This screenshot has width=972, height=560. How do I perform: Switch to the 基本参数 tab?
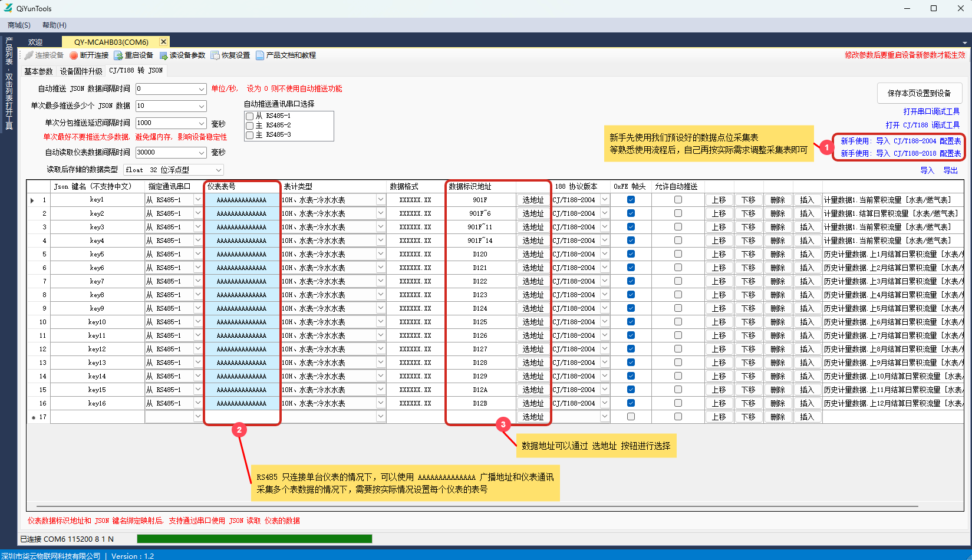[x=38, y=70]
